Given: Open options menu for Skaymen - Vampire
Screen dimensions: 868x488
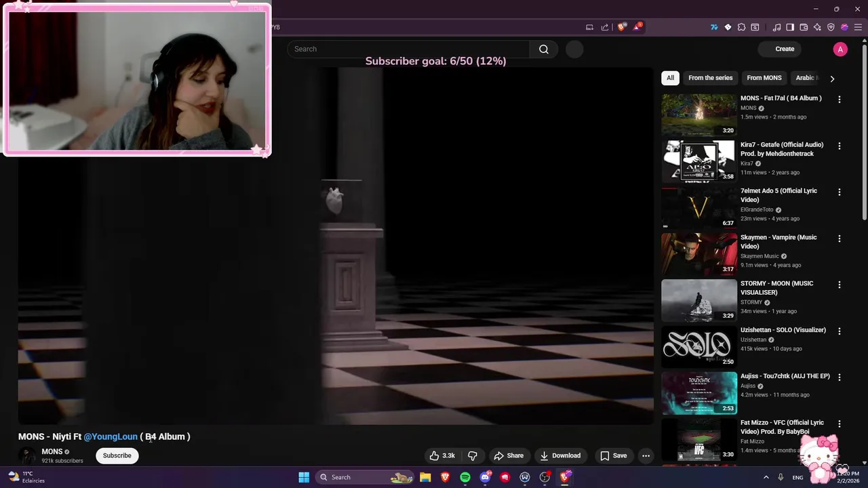Looking at the screenshot, I should 839,239.
